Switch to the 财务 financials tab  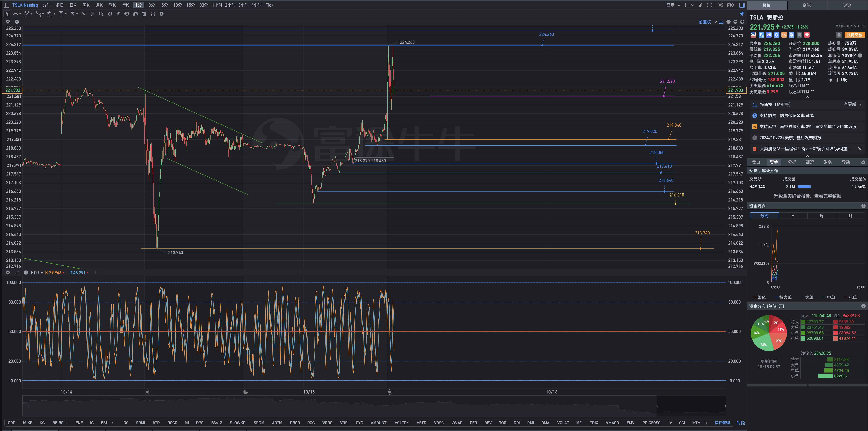pos(828,162)
